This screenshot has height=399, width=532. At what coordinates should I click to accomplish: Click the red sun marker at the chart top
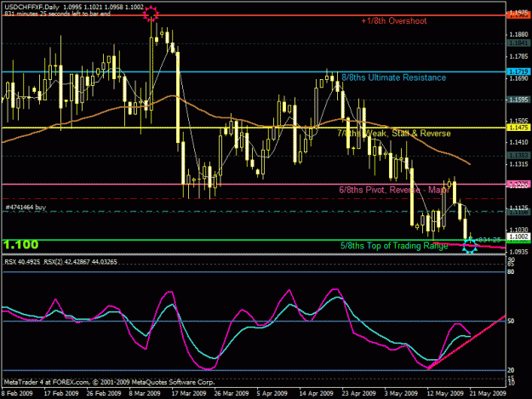pos(151,14)
